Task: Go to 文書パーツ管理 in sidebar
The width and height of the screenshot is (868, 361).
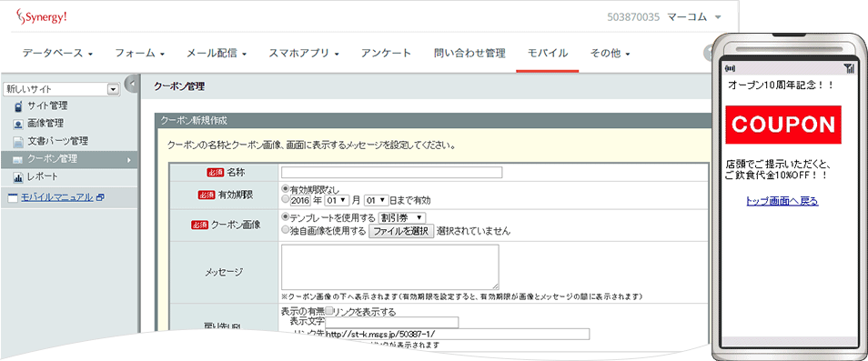Action: click(57, 142)
